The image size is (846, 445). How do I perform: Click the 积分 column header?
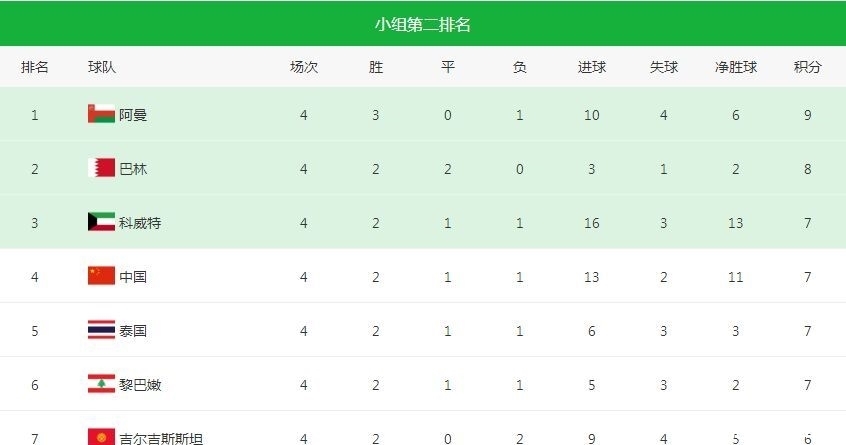(x=808, y=68)
